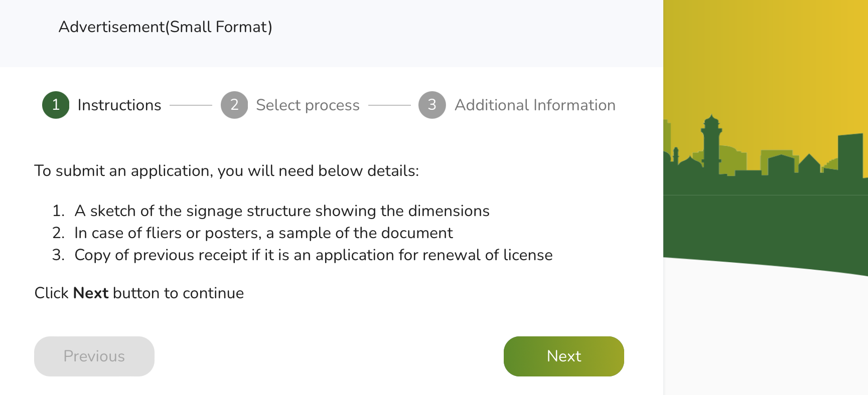Click the tall green building at right edge
Screen dimensions: 868x395
click(x=850, y=155)
